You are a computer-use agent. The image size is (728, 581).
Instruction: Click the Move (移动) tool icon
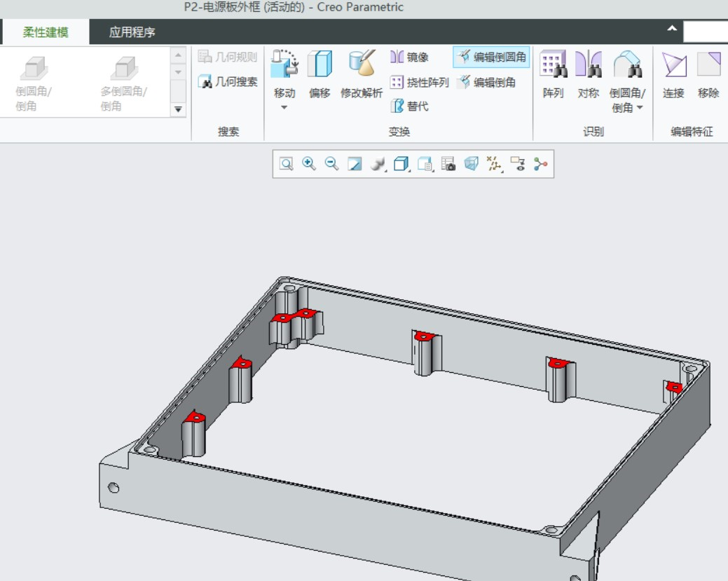coord(284,64)
